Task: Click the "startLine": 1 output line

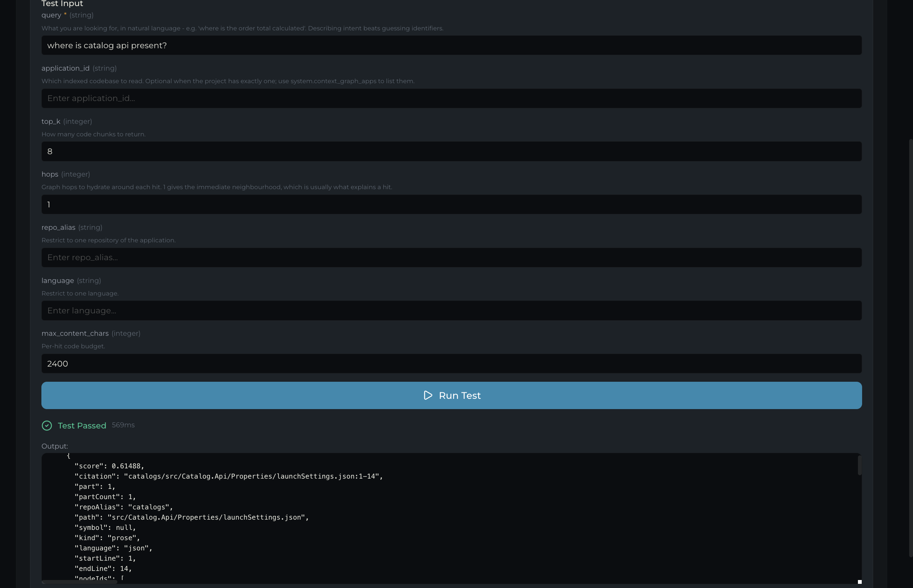Action: 105,558
